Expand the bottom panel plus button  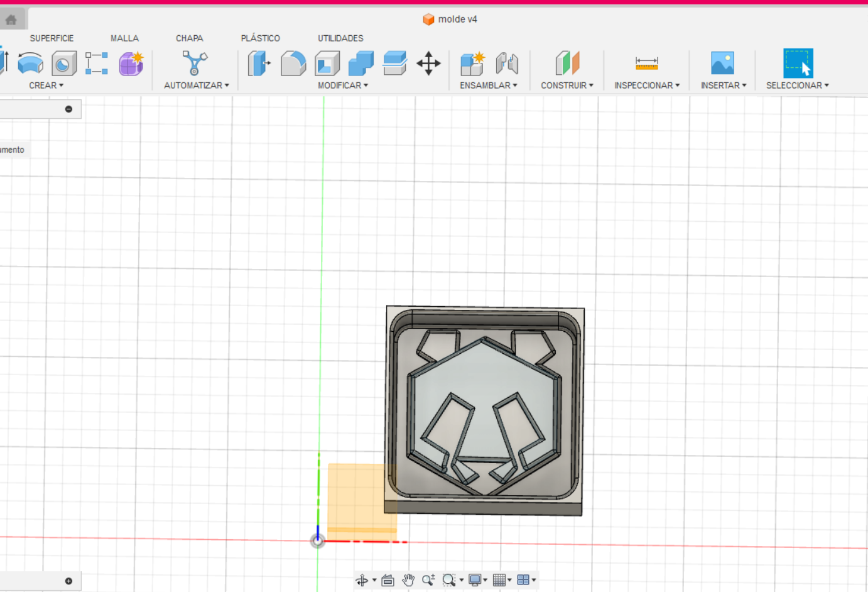[x=68, y=581]
